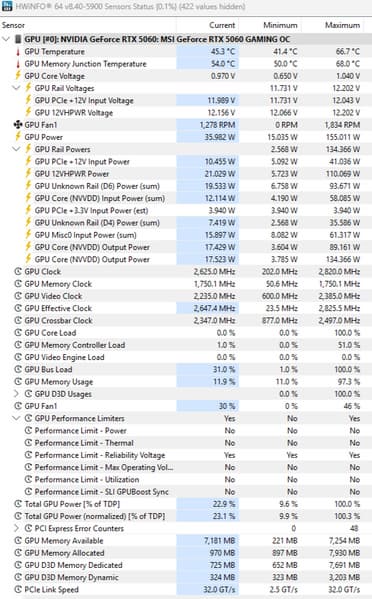Click the GPU chip icon in the header row

(x=18, y=39)
